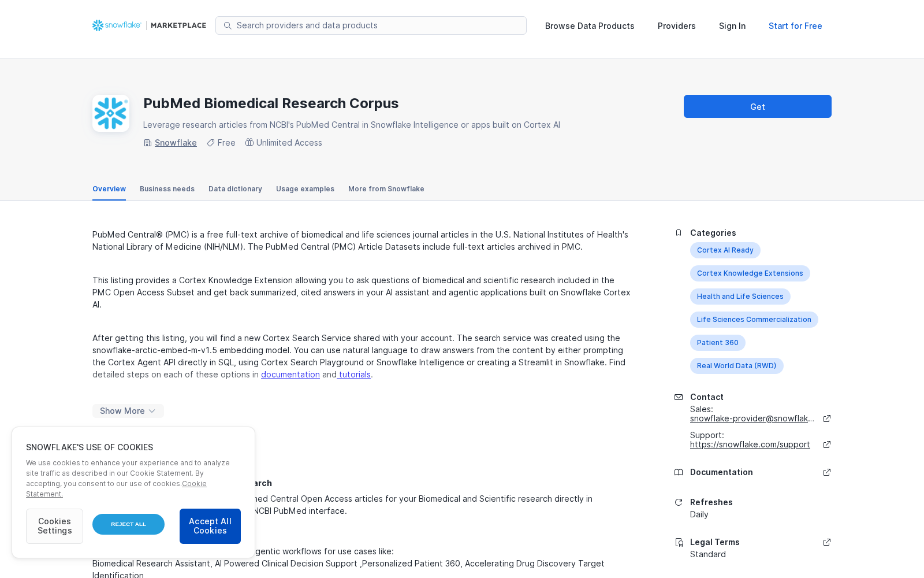The image size is (924, 578).
Task: Click the provider building icon beside Snowflake
Action: [x=147, y=143]
